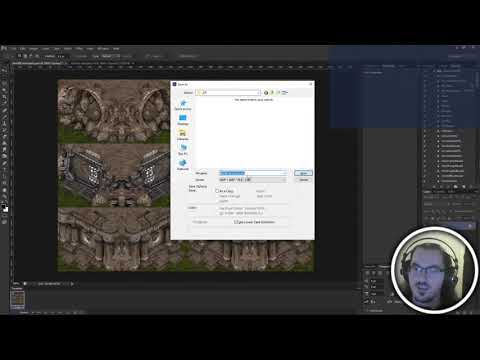Go back to last folder visited
Image resolution: width=480 pixels, height=360 pixels.
(266, 92)
